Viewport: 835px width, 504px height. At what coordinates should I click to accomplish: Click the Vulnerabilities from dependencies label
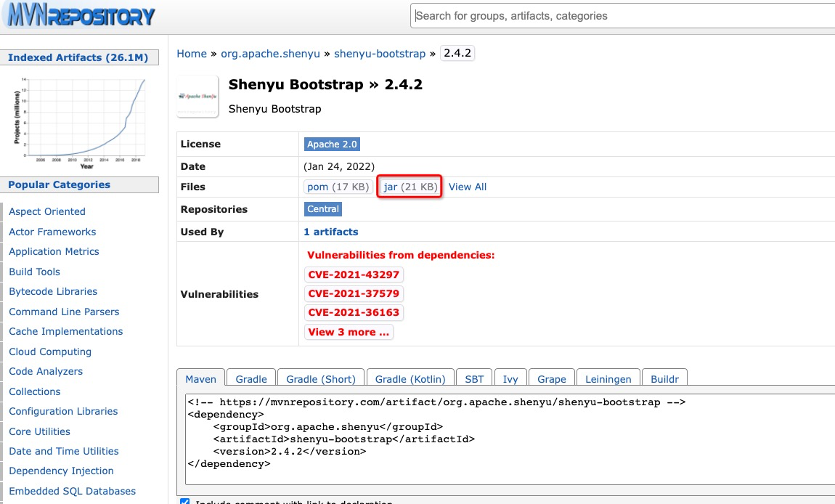(x=401, y=255)
